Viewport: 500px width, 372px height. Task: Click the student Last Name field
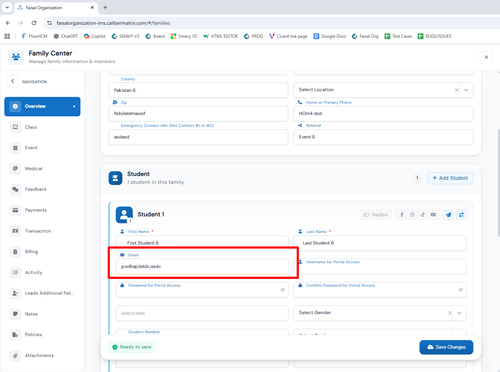tap(380, 243)
